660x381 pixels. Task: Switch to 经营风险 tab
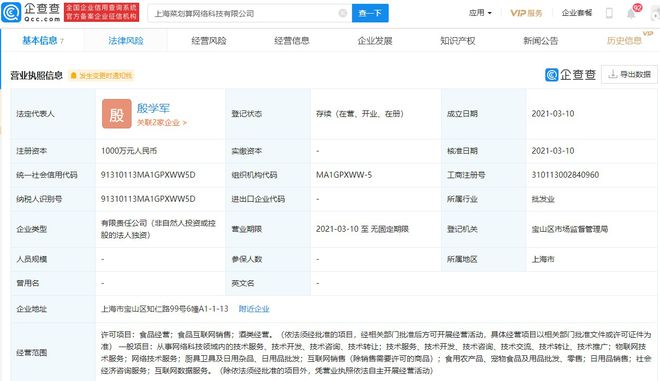click(x=209, y=41)
